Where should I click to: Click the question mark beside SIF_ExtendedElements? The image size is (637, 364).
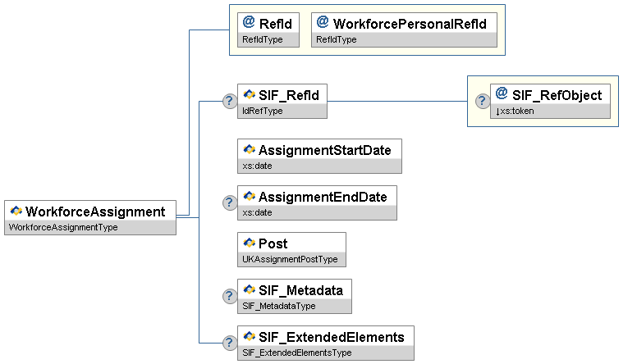pos(230,343)
